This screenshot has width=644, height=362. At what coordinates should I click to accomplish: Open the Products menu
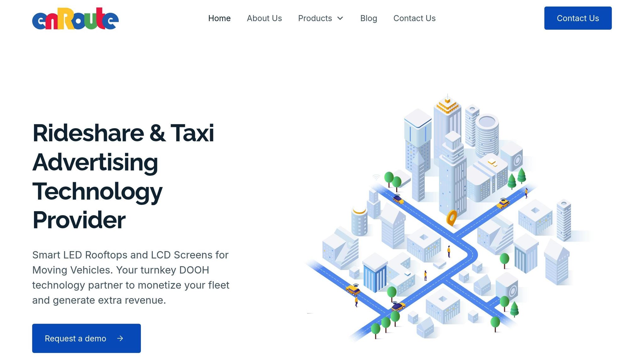point(315,18)
